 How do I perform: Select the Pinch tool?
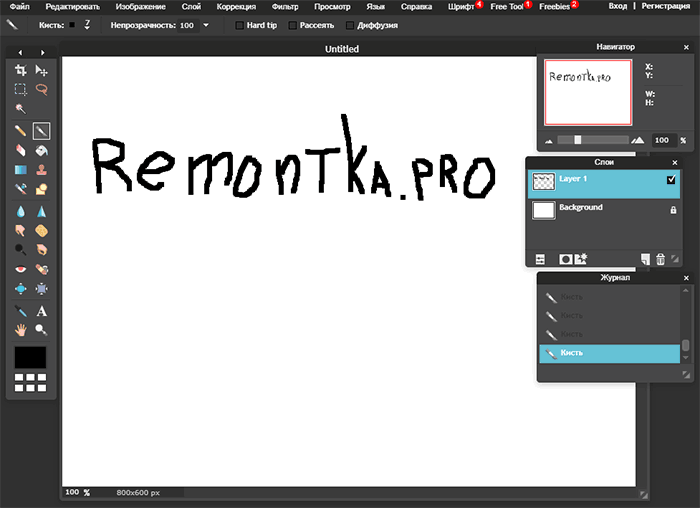tap(42, 289)
